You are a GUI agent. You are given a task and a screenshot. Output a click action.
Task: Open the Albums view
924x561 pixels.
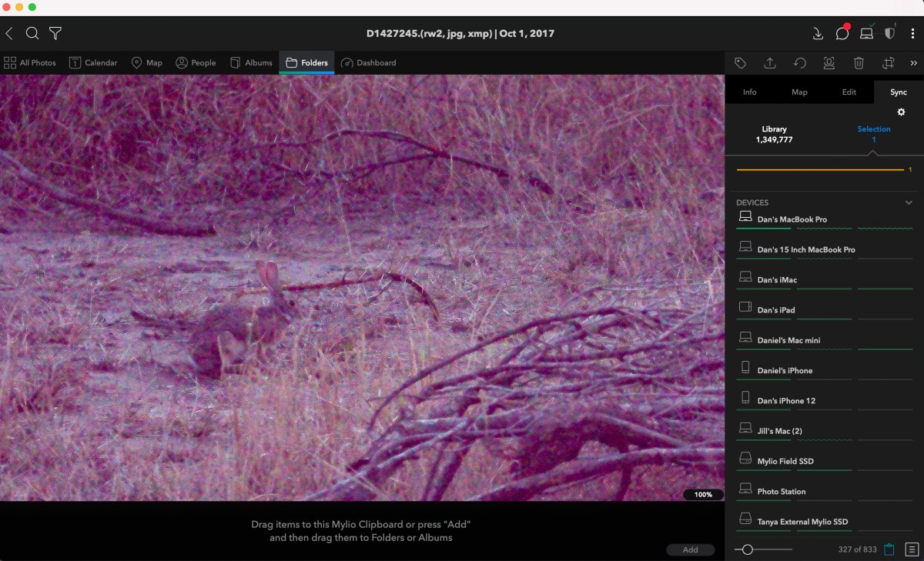click(251, 63)
